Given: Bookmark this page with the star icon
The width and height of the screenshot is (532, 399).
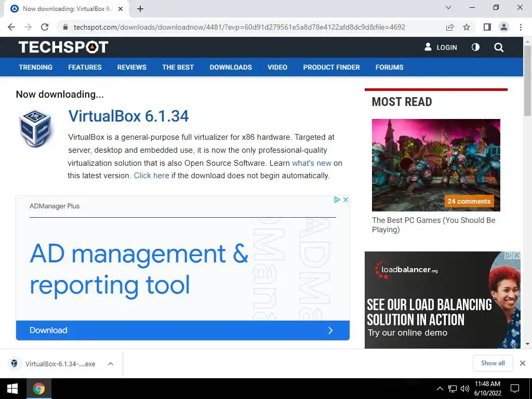Looking at the screenshot, I should 467,27.
